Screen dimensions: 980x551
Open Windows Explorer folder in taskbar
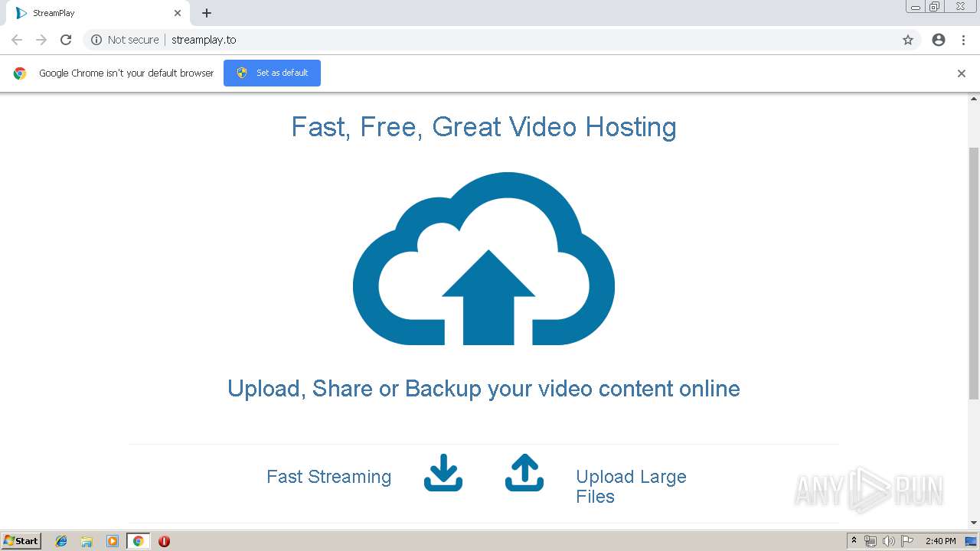coord(87,541)
